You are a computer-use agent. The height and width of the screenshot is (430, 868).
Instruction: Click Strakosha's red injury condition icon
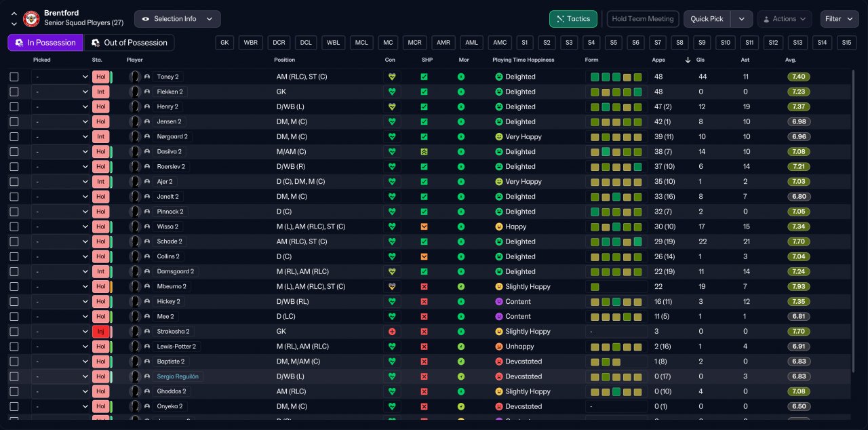coord(391,332)
